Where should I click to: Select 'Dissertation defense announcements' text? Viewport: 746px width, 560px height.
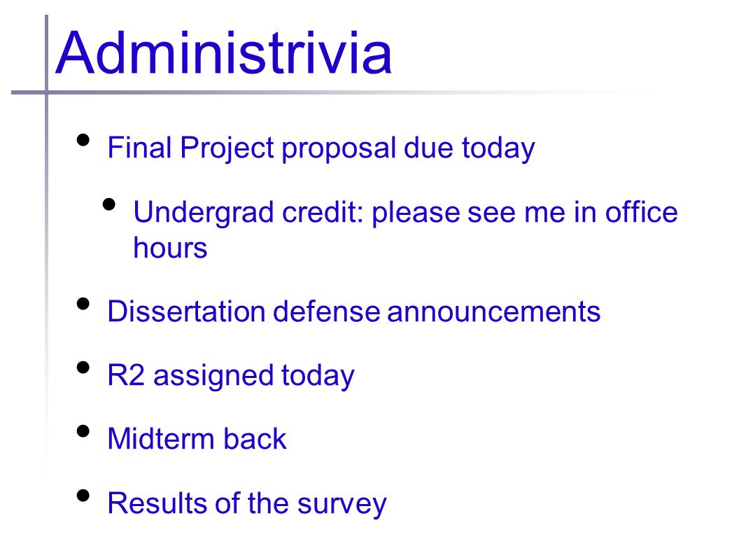click(354, 311)
